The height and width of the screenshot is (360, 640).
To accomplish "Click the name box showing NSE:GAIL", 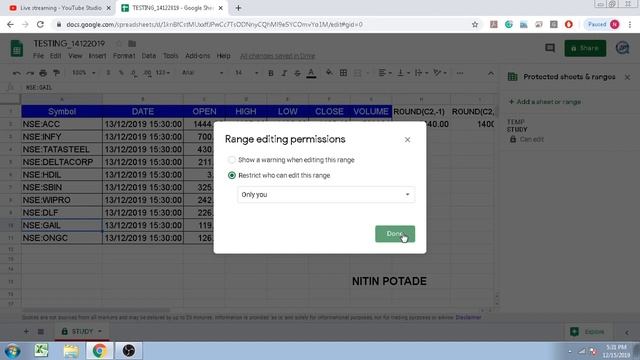I will tap(39, 87).
